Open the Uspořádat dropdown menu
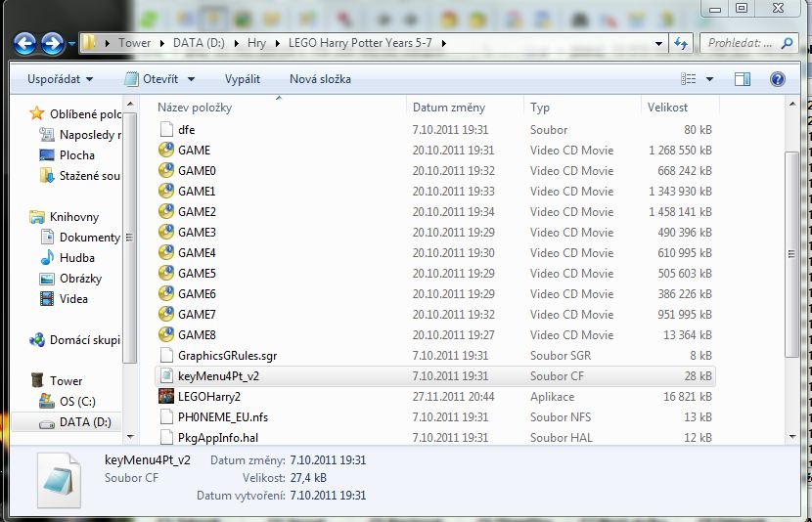Image resolution: width=812 pixels, height=522 pixels. (61, 79)
